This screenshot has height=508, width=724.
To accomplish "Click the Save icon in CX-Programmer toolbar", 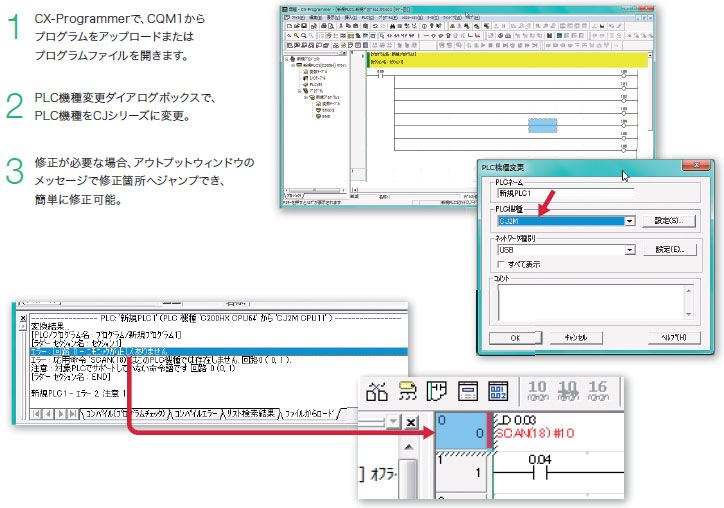I will (x=304, y=26).
